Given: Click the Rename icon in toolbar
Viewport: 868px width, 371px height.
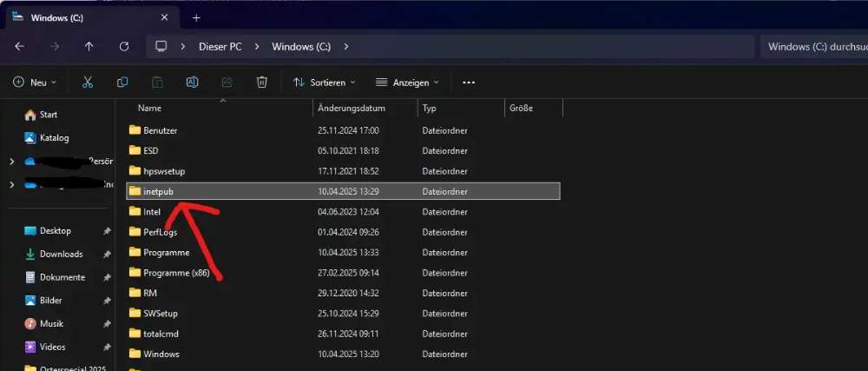Looking at the screenshot, I should click(x=192, y=83).
